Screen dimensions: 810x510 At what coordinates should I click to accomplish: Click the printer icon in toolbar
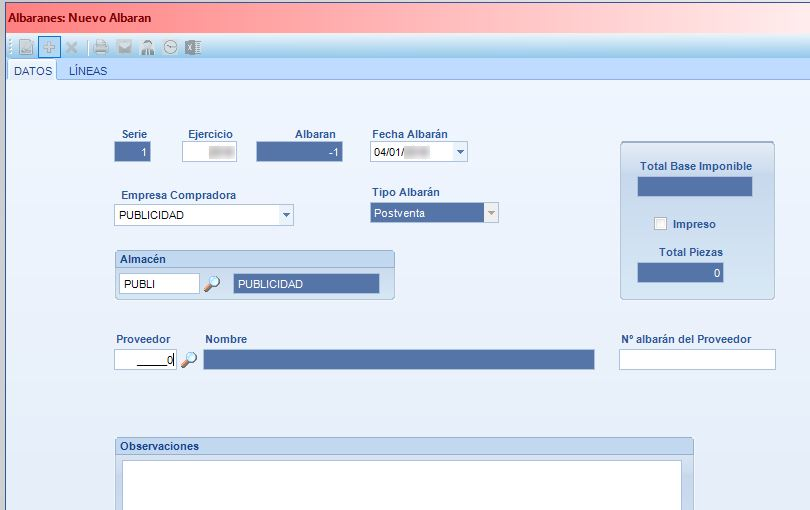[101, 48]
